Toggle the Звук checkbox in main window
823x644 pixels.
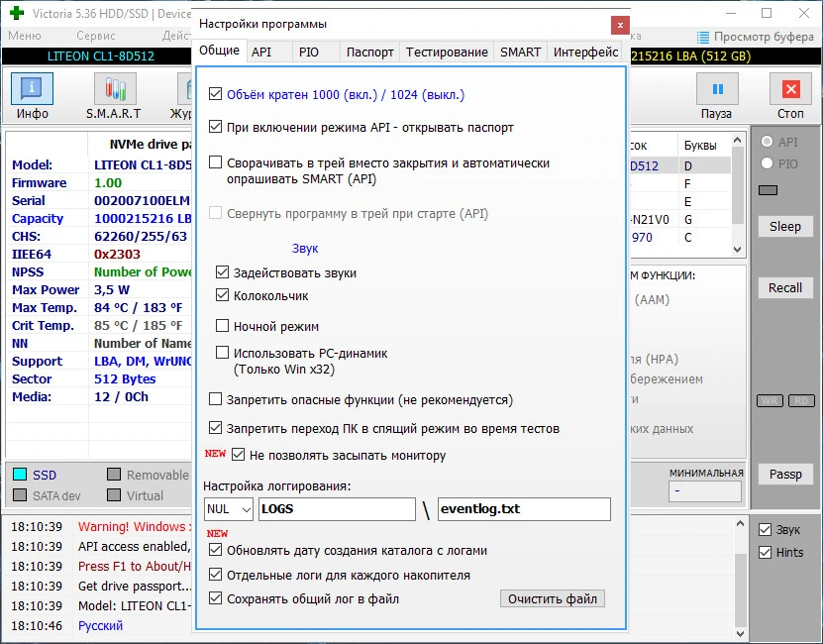click(x=765, y=529)
